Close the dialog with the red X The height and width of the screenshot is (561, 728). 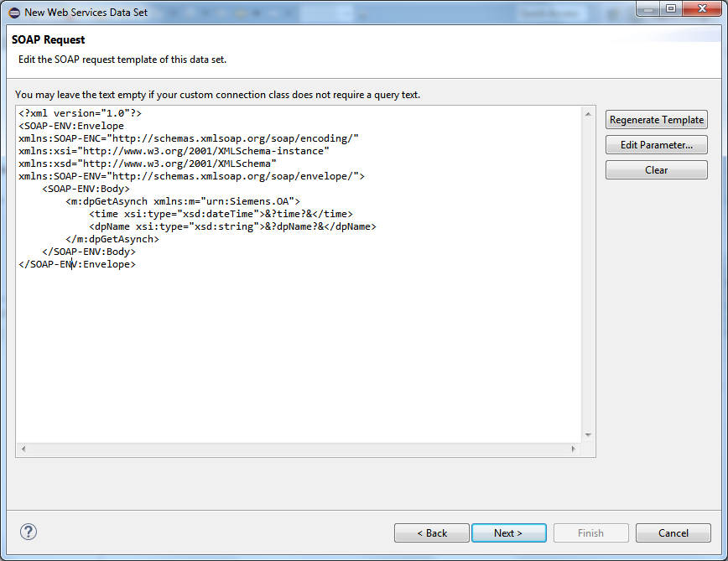point(701,9)
